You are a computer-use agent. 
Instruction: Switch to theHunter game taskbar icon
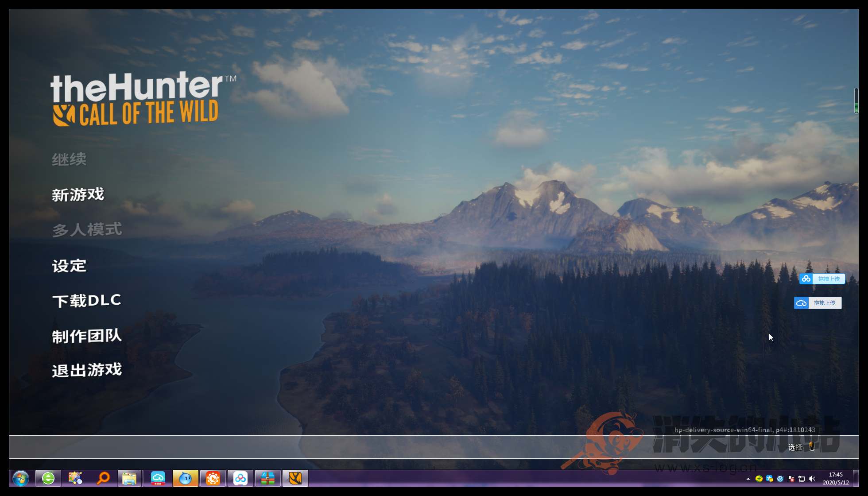pos(295,478)
